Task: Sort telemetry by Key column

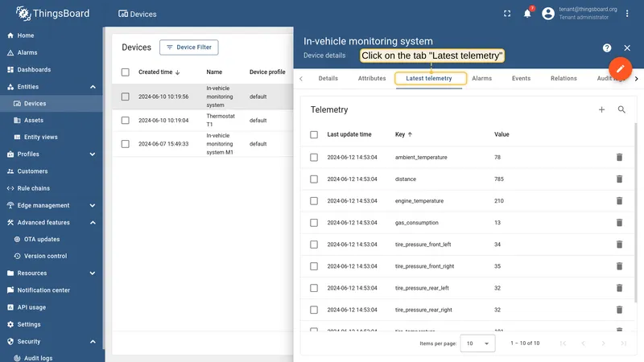Action: [x=403, y=134]
